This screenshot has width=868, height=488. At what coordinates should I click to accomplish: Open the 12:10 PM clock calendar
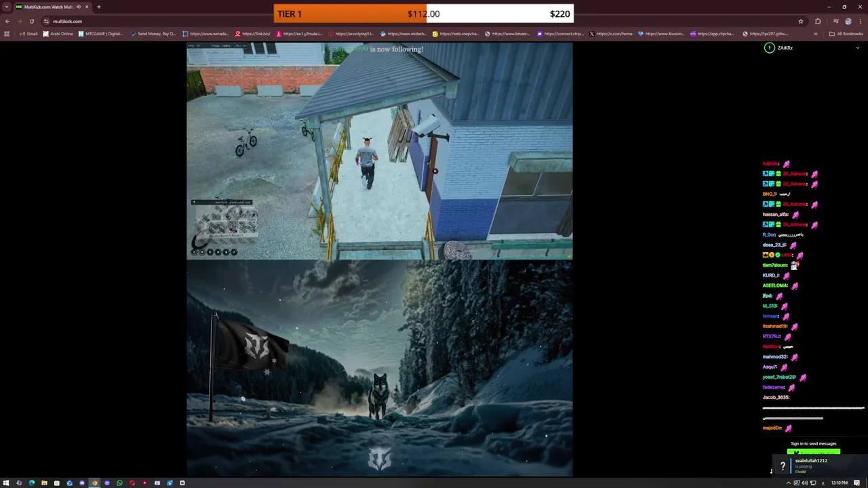pos(840,483)
